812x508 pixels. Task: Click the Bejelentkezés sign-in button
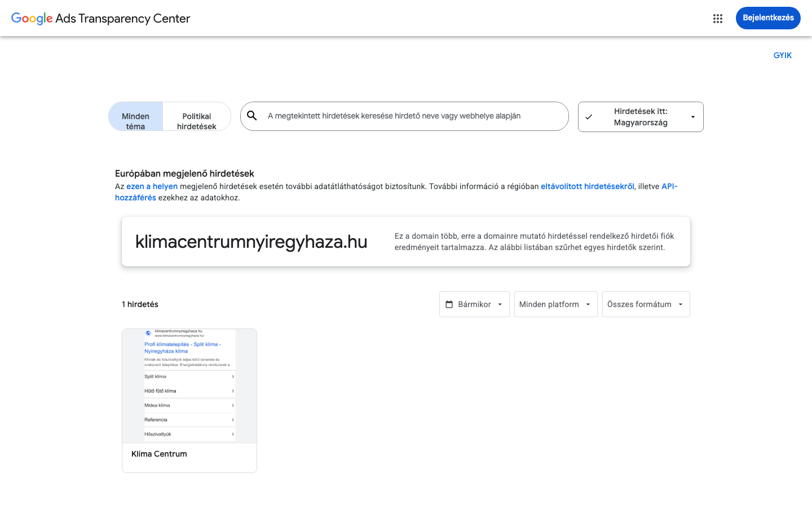click(768, 18)
